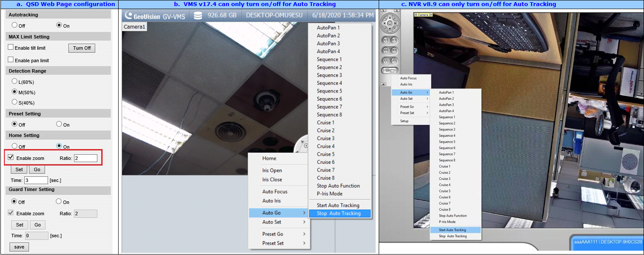The width and height of the screenshot is (644, 255).
Task: Turn Guard Timer Setting On
Action: (x=59, y=201)
